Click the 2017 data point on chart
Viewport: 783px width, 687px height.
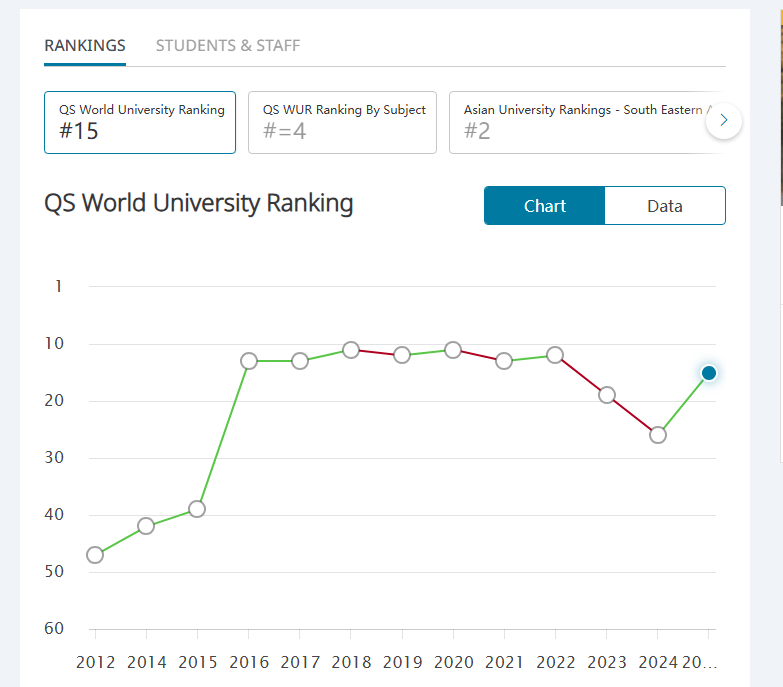click(x=300, y=360)
